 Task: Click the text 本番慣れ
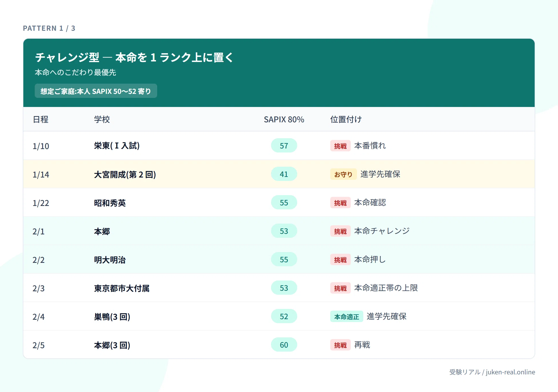pos(370,146)
